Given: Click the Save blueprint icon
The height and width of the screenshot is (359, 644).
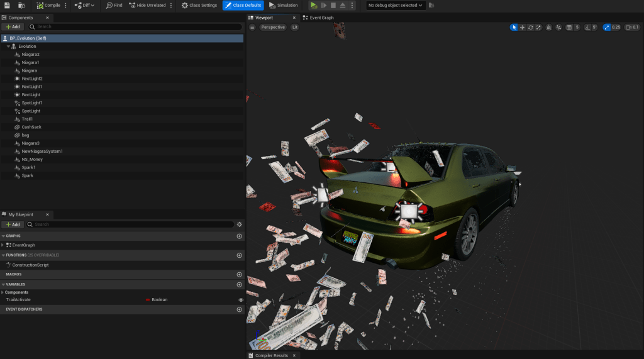Looking at the screenshot, I should pos(7,5).
